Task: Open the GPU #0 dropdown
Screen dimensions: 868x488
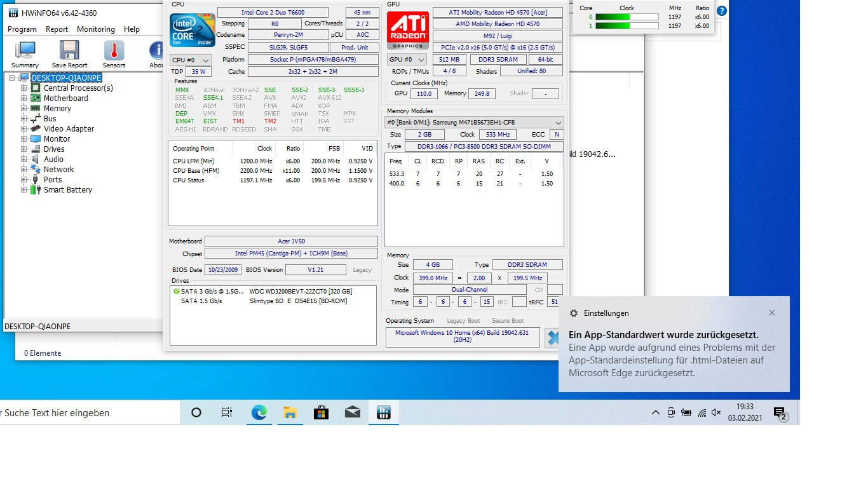Action: pyautogui.click(x=407, y=60)
